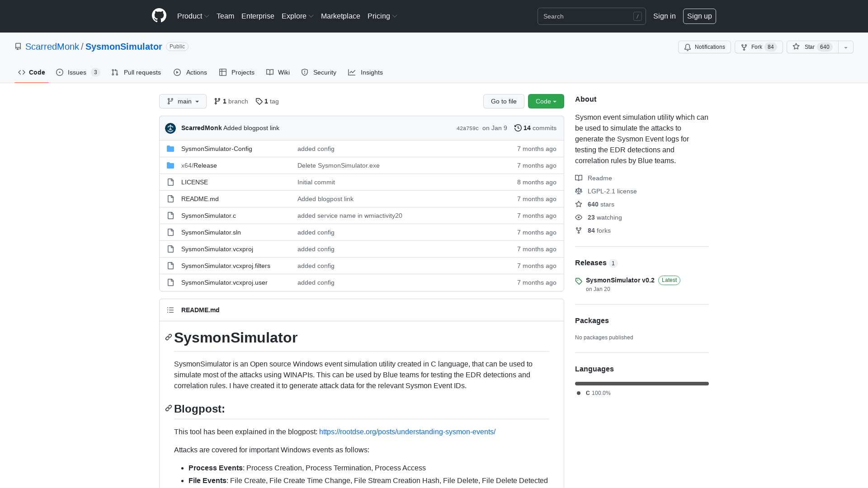Expand the Explore menu
The width and height of the screenshot is (868, 488).
point(297,16)
